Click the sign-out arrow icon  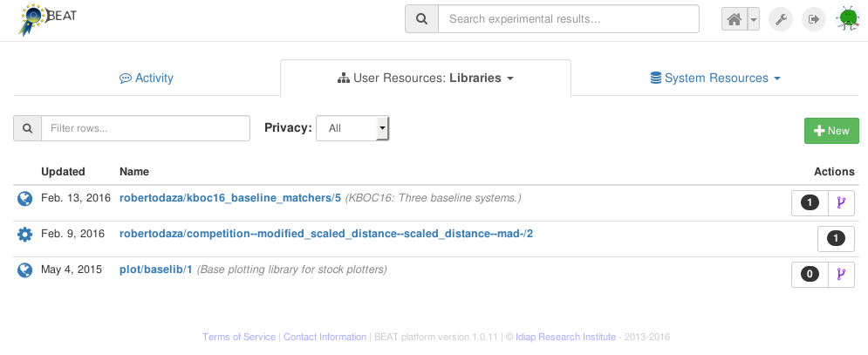[814, 18]
